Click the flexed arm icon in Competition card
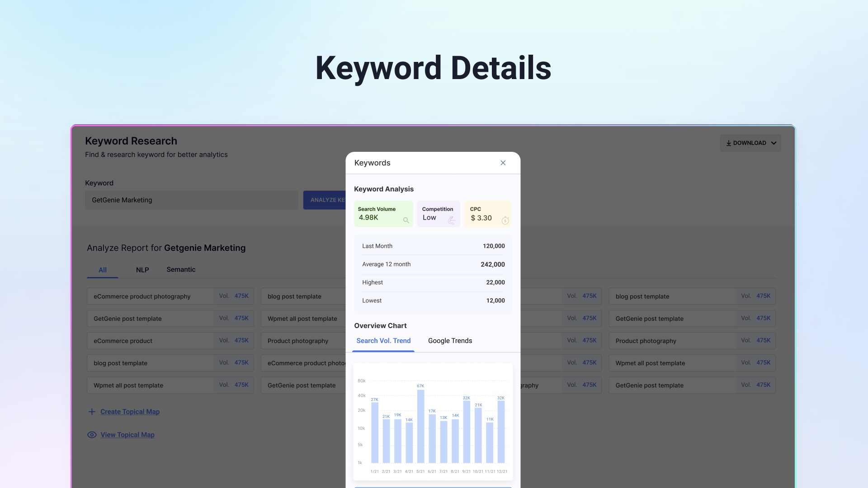Image resolution: width=868 pixels, height=488 pixels. 451,220
